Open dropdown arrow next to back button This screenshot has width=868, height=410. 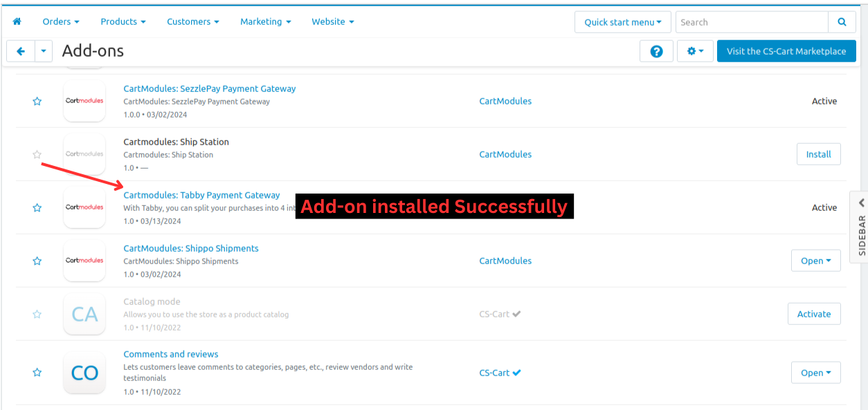44,51
